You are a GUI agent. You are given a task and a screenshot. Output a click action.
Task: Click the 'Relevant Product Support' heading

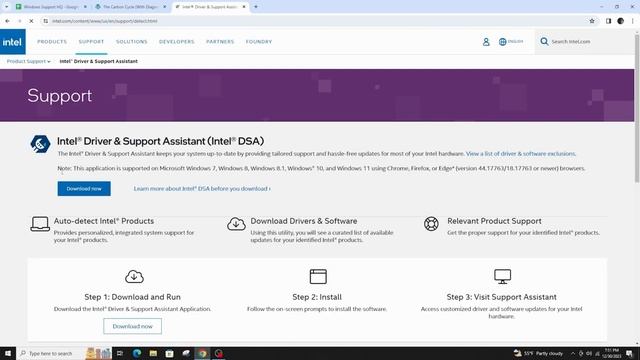pyautogui.click(x=494, y=221)
